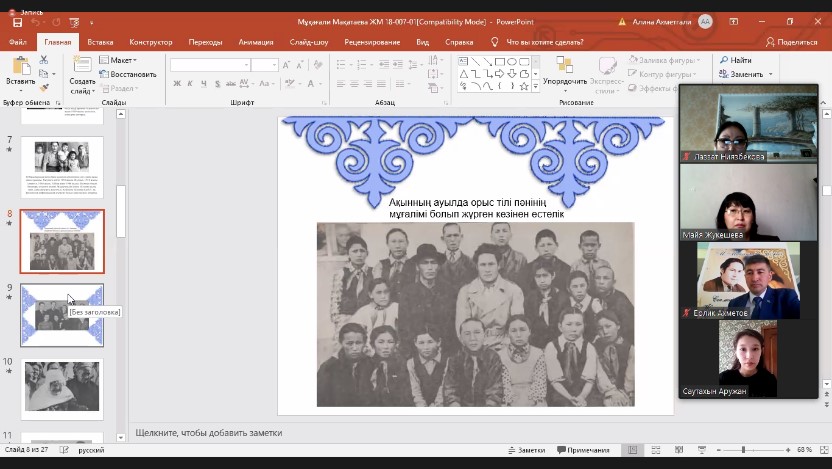Viewport: 832px width, 469px height.
Task: Toggle normal view in status bar
Action: click(x=632, y=451)
